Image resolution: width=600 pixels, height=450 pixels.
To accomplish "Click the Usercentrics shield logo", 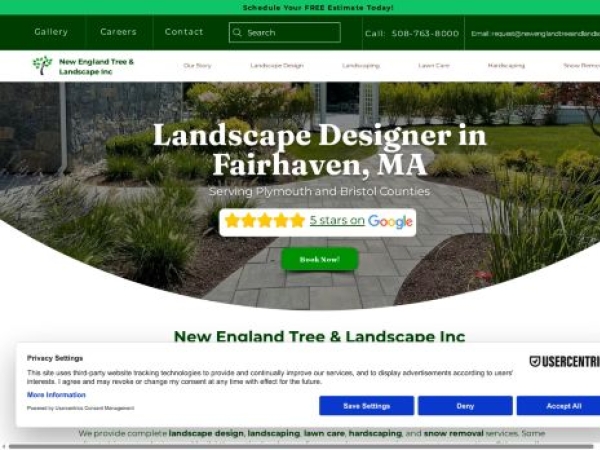I will click(x=535, y=361).
